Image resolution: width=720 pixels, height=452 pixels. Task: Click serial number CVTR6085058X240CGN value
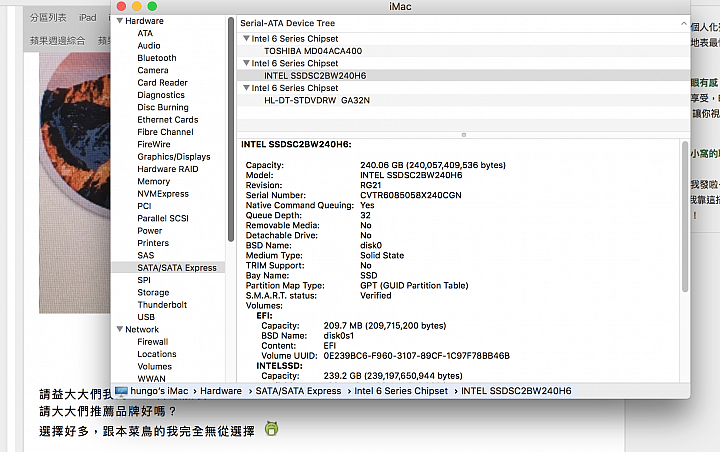411,195
